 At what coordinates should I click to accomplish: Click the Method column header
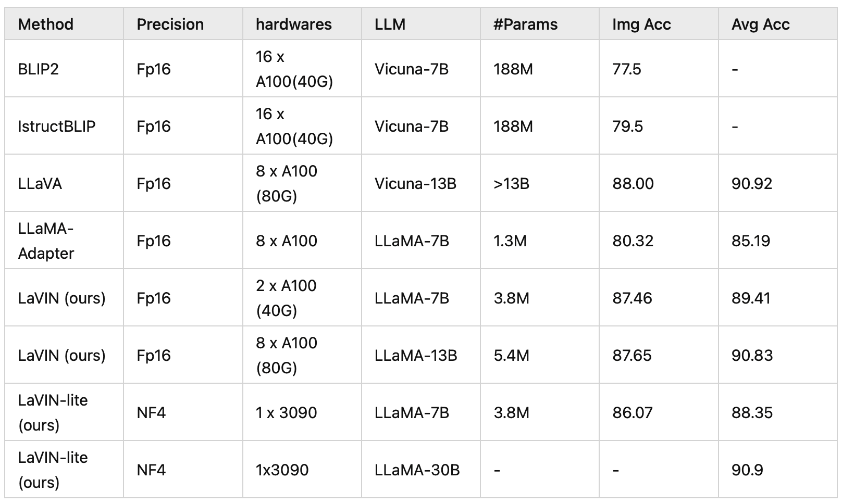pos(46,24)
